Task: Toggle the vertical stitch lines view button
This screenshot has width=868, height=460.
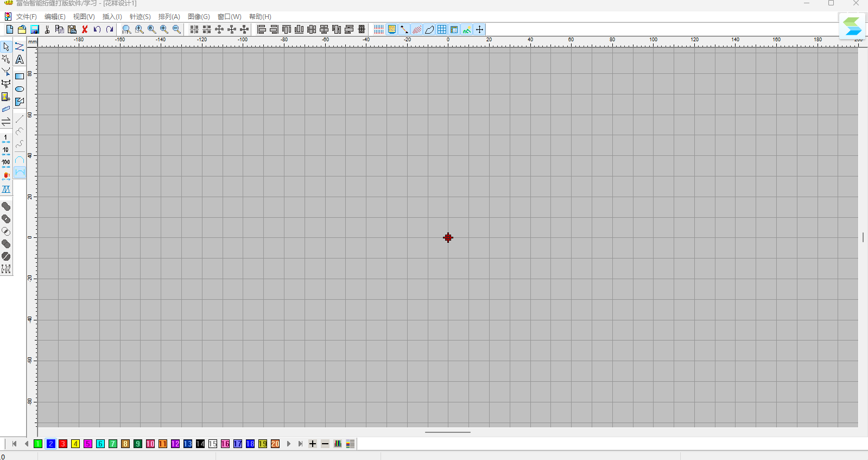Action: click(x=379, y=29)
